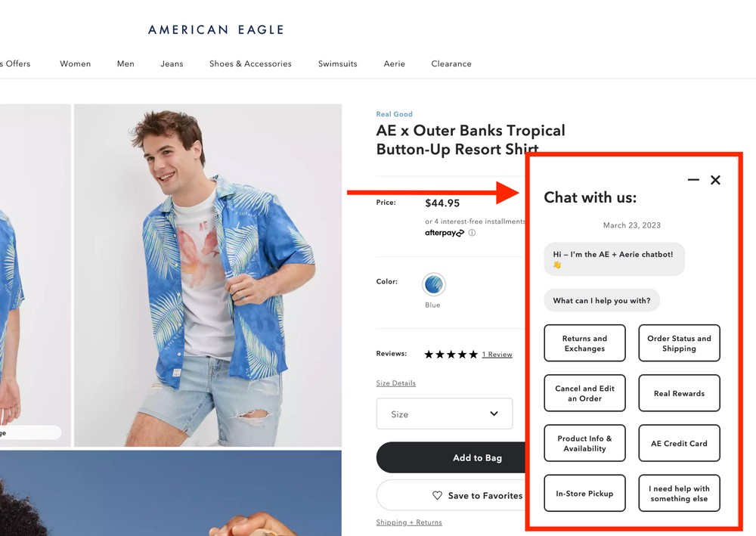
Task: Open Shipping + Returns details
Action: point(409,522)
